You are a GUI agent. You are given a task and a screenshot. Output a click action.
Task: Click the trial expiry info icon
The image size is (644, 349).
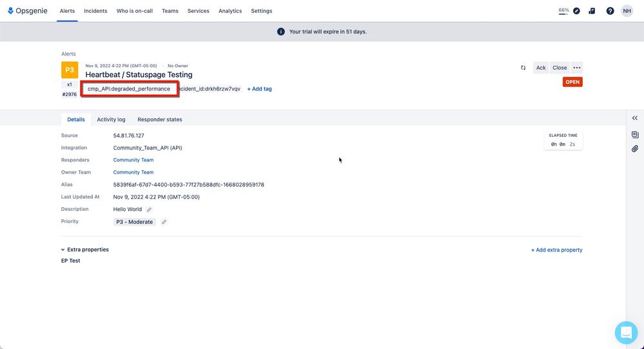point(280,32)
